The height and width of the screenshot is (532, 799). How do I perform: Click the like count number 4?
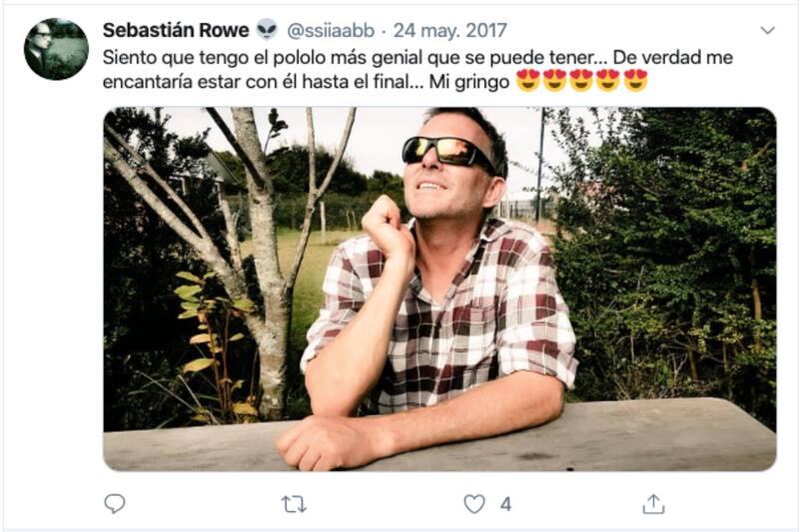[x=506, y=504]
